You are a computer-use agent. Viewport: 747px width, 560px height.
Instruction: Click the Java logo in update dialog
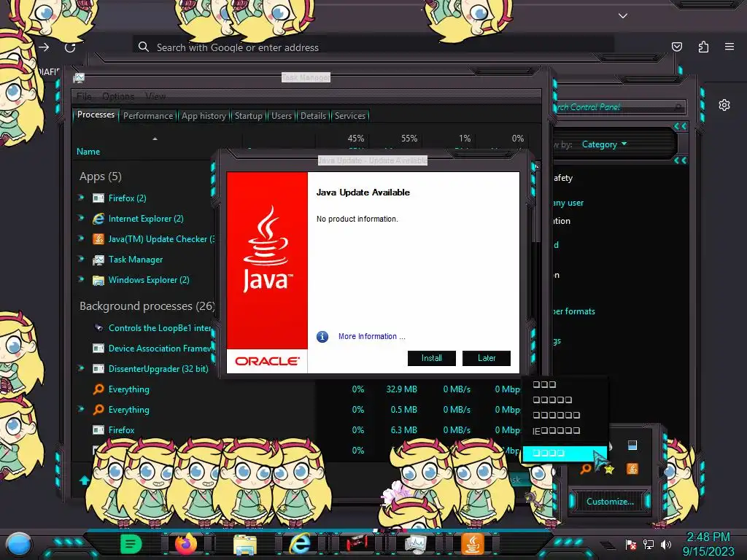point(267,249)
